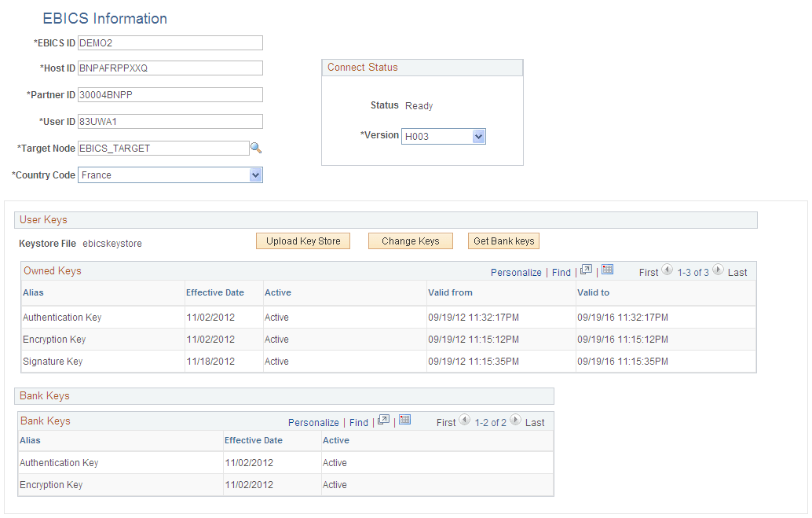The width and height of the screenshot is (812, 518).
Task: Open Personalize for the Owned Keys grid
Action: click(x=516, y=271)
